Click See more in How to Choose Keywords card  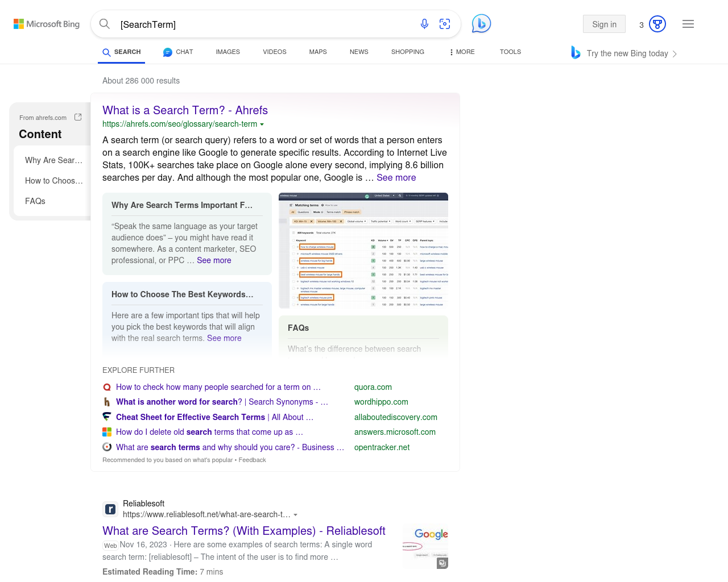tap(224, 338)
